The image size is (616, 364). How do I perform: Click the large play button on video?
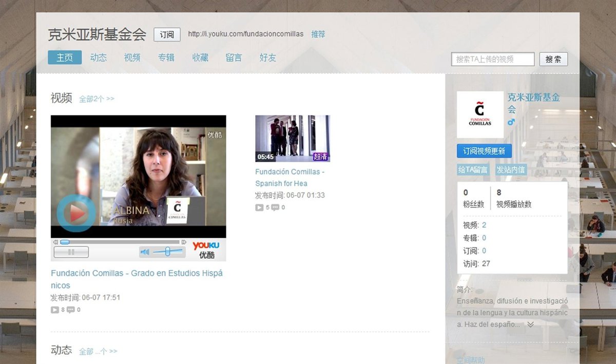point(75,213)
